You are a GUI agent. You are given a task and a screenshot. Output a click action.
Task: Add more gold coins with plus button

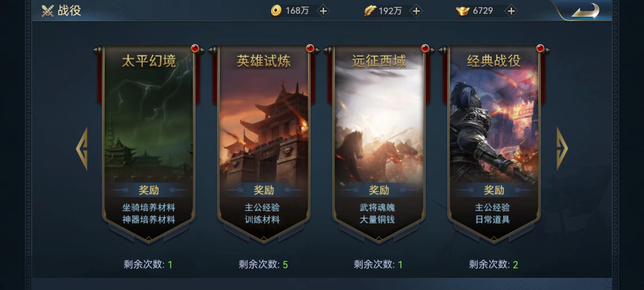coord(323,11)
